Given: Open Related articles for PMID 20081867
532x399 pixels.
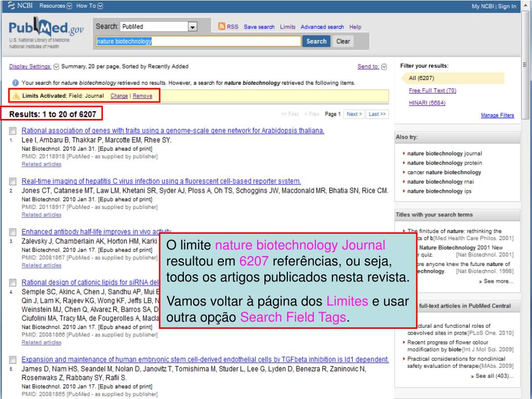Looking at the screenshot, I should pos(42,265).
